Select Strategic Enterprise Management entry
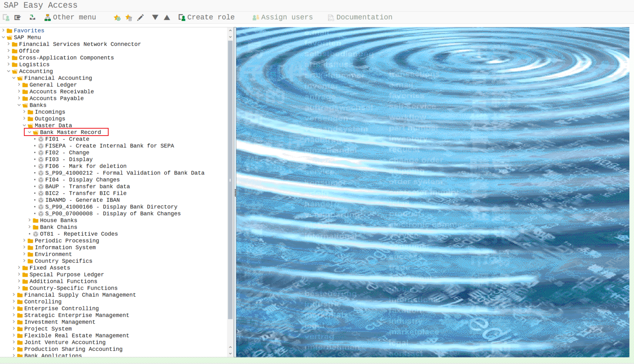The image size is (634, 364). click(77, 315)
